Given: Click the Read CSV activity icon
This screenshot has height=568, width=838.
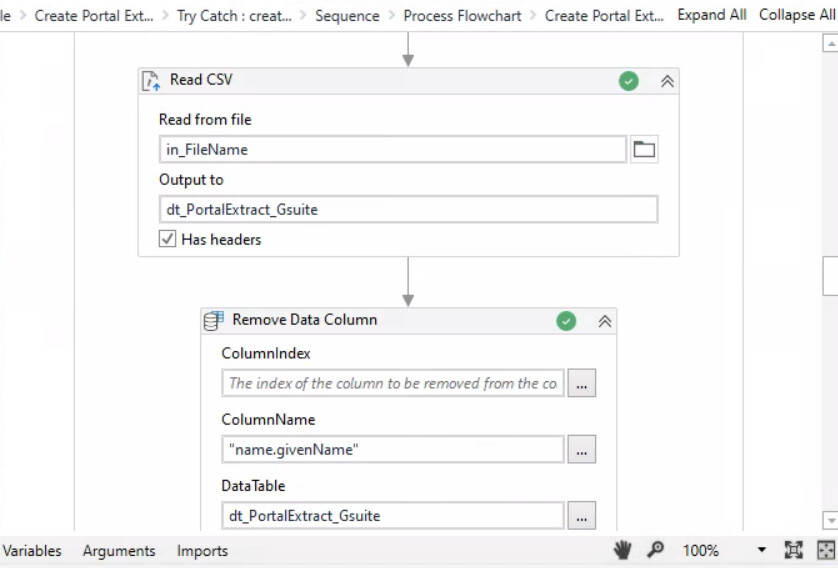Looking at the screenshot, I should point(151,81).
